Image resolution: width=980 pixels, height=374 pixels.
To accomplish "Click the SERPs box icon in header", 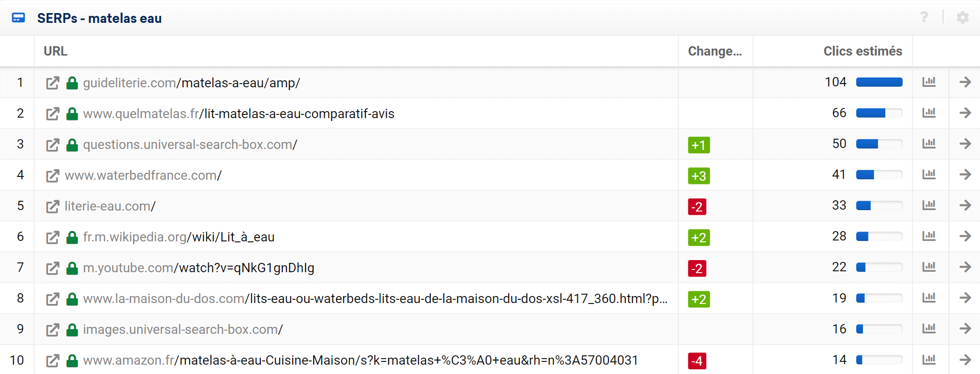I will click(19, 18).
